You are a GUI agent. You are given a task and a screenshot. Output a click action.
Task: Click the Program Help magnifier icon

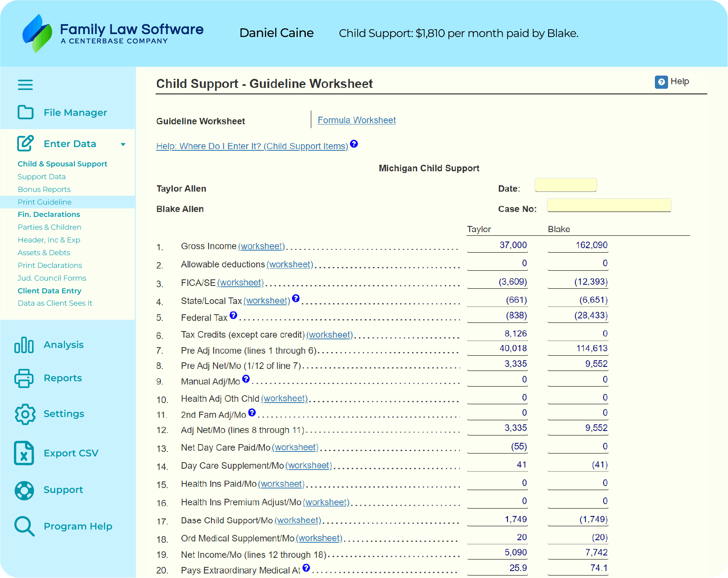click(x=24, y=526)
